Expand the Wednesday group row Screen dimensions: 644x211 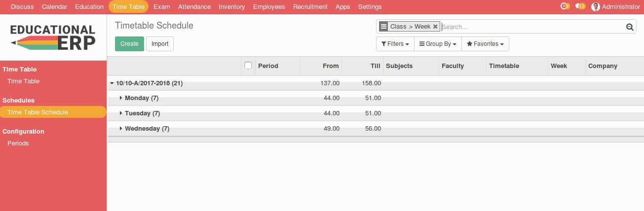pyautogui.click(x=121, y=129)
